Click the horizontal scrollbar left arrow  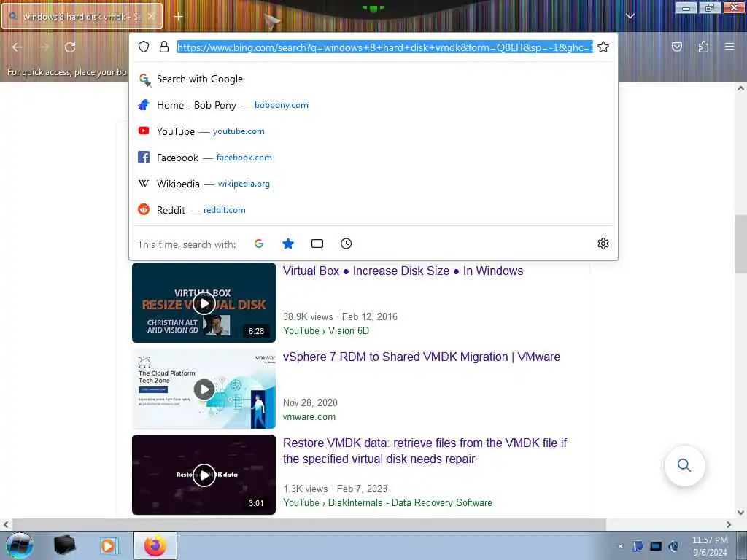(6, 525)
